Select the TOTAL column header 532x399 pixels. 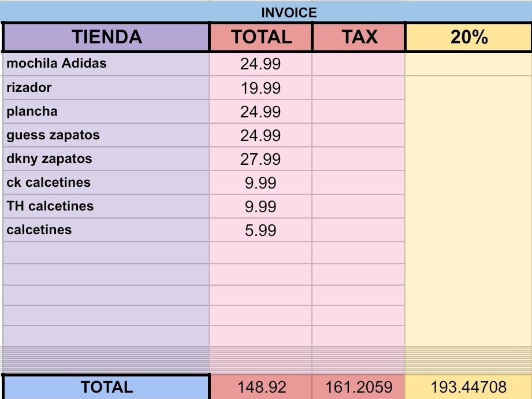(261, 38)
